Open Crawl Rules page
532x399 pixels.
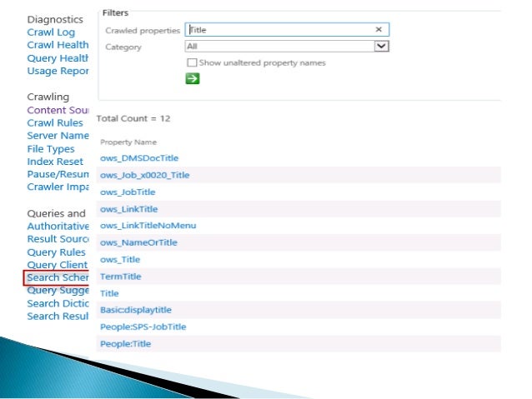[55, 122]
